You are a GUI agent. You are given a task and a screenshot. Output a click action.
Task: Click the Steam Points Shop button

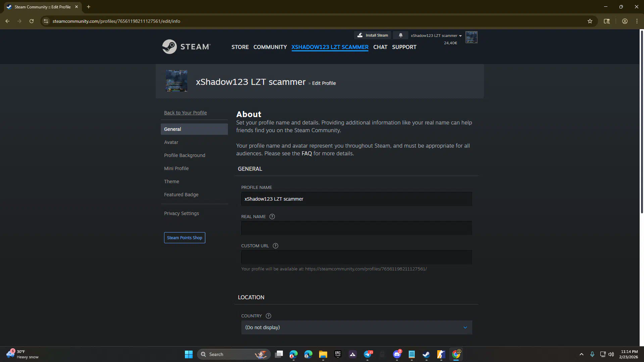tap(185, 238)
